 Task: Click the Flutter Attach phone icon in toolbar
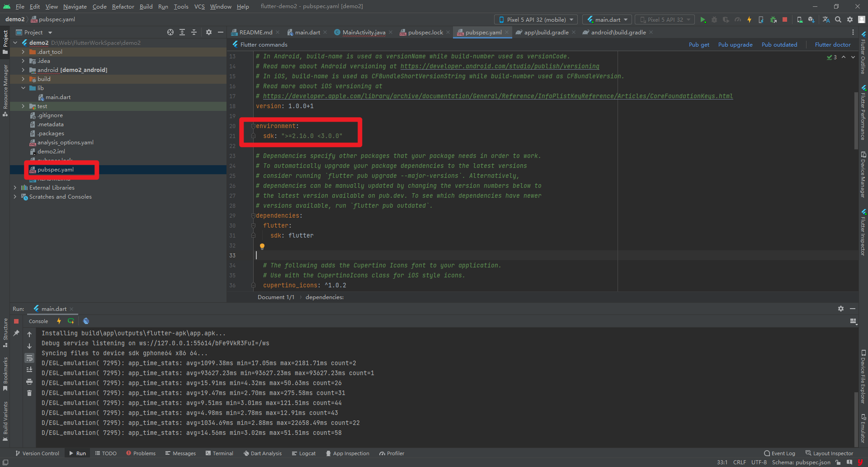pos(761,19)
